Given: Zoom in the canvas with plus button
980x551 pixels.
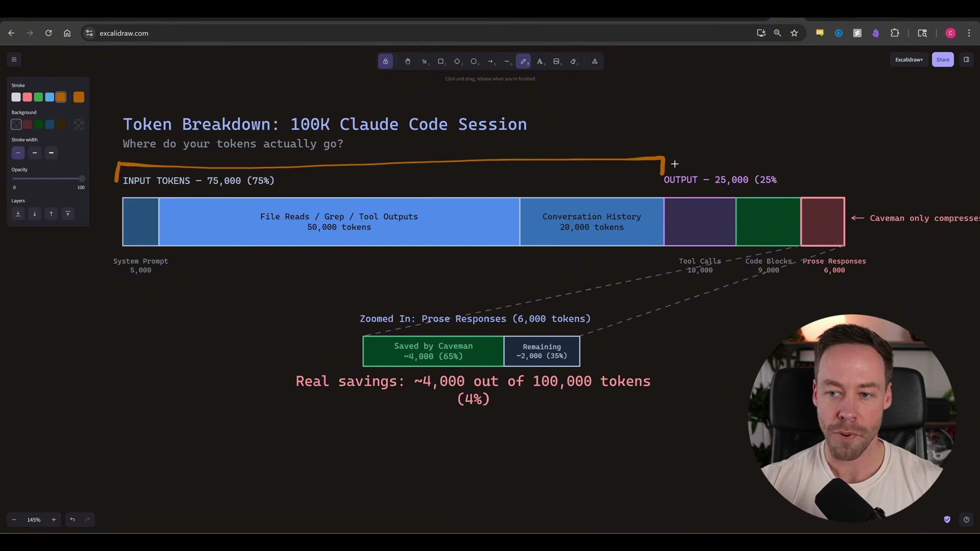Looking at the screenshot, I should click(54, 520).
